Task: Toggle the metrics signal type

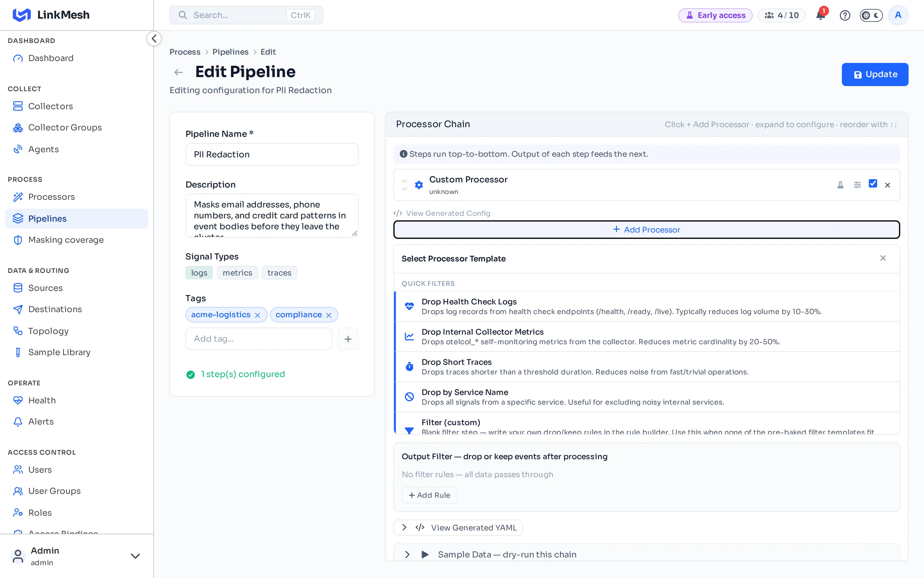Action: (x=237, y=273)
